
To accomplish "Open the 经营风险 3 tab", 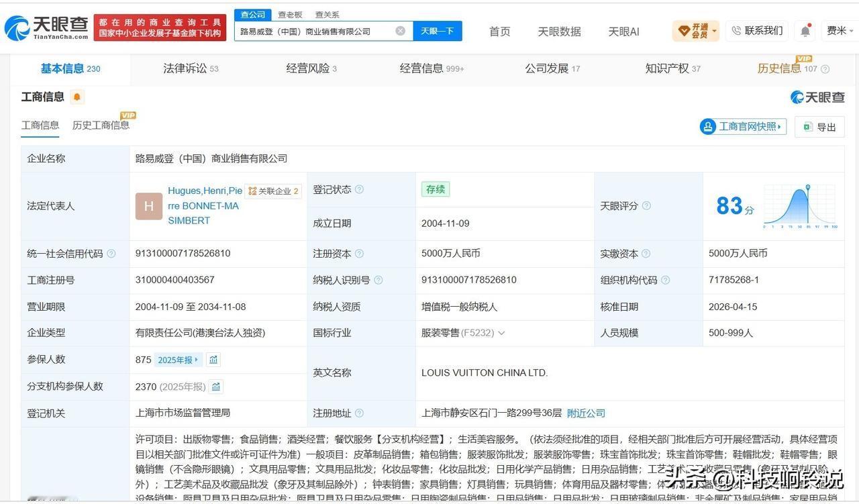I will click(x=311, y=68).
